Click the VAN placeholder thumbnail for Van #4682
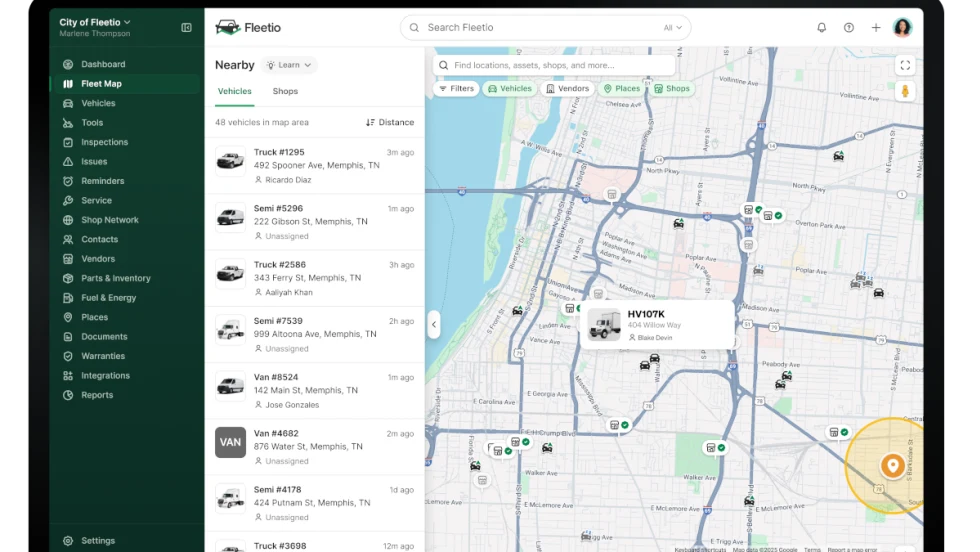 click(231, 443)
